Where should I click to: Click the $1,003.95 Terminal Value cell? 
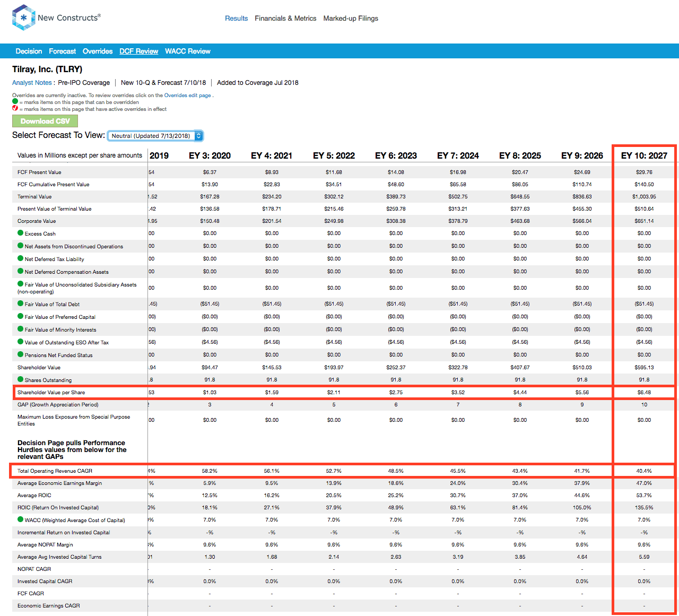tap(644, 196)
